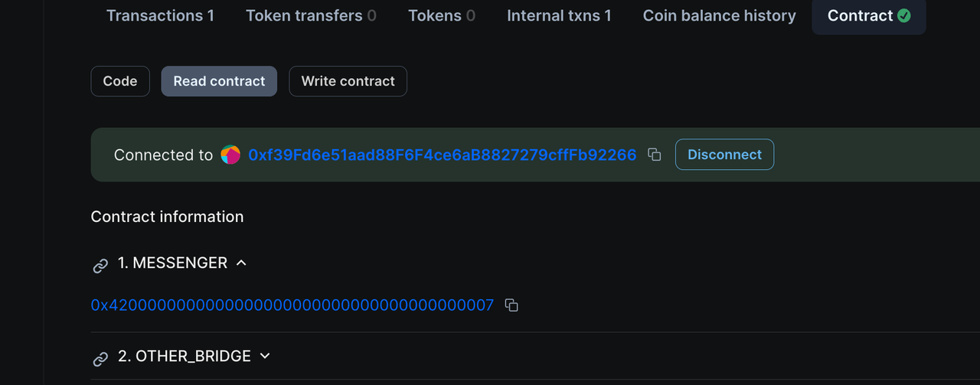980x385 pixels.
Task: Expand the OTHER_BRIDGE section chevron
Action: [265, 356]
